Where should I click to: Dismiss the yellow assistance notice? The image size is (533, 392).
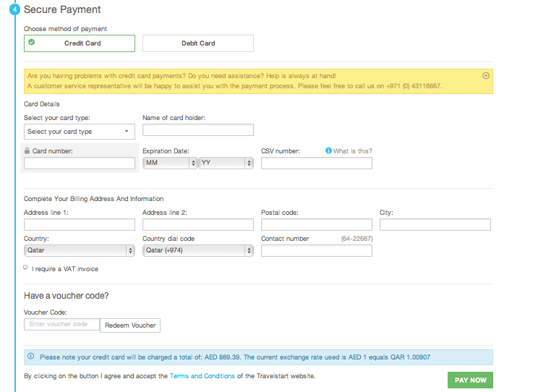point(486,76)
